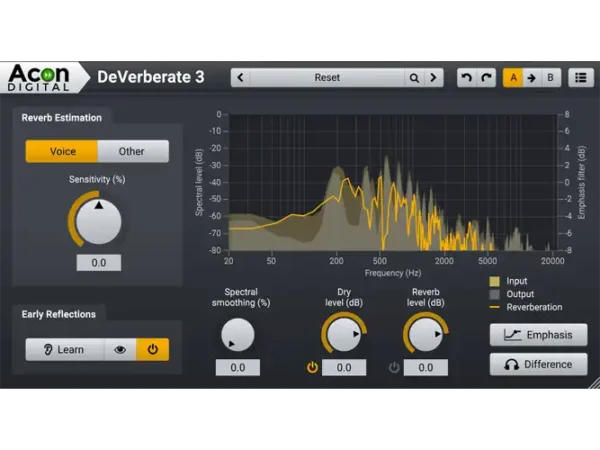The width and height of the screenshot is (600, 450).
Task: Click the Spectral smoothing knob
Action: (238, 335)
